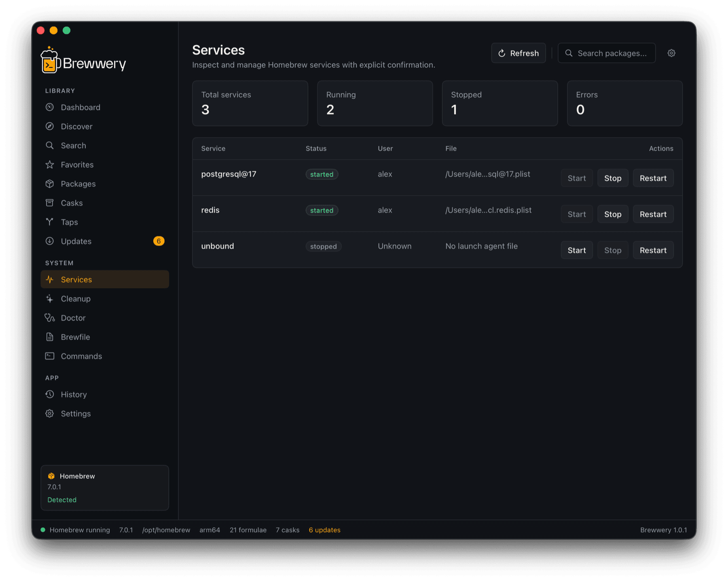Screen dimensions: 728x581
Task: Click the Commands terminal icon
Action: coord(50,356)
